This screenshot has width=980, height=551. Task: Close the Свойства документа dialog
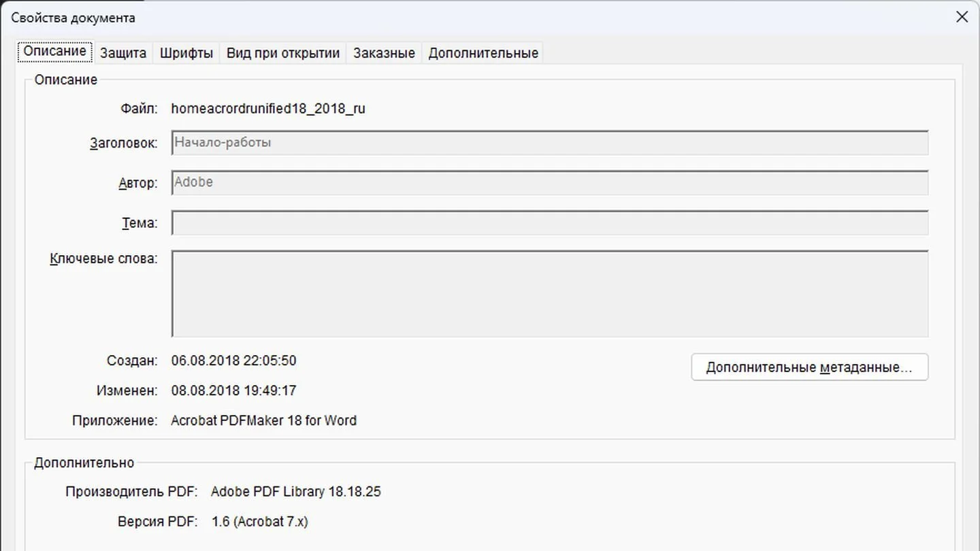tap(962, 17)
